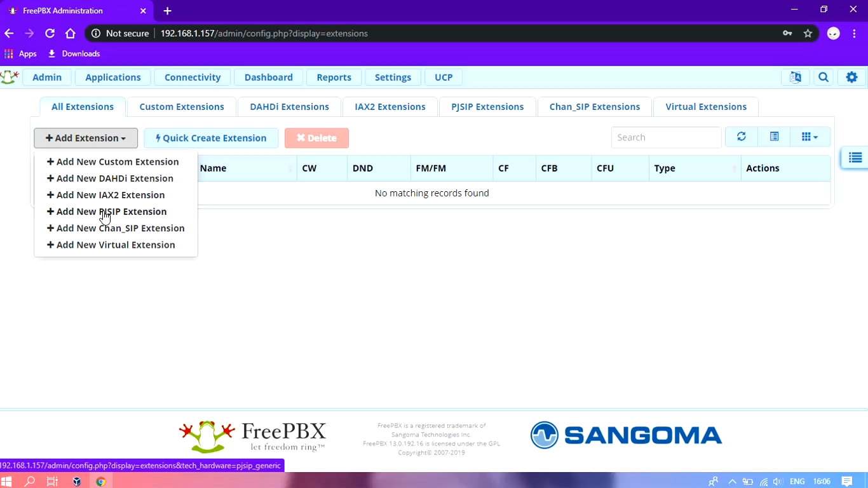This screenshot has height=488, width=868.
Task: Open the Settings menu
Action: [393, 78]
